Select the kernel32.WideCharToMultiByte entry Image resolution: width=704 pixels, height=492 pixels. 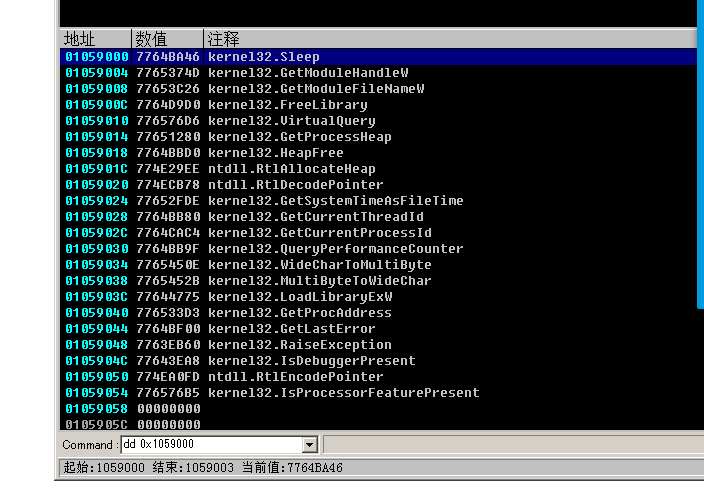tap(320, 265)
